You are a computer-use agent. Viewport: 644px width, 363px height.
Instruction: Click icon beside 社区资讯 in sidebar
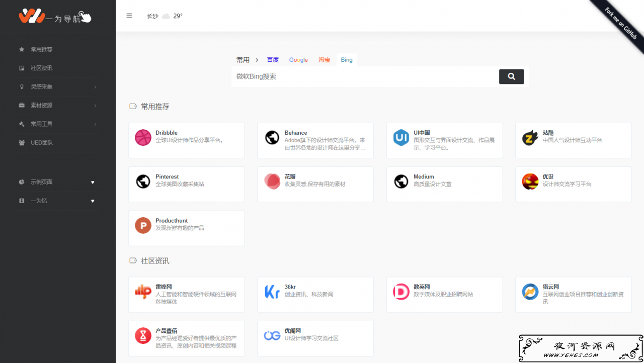pos(22,68)
